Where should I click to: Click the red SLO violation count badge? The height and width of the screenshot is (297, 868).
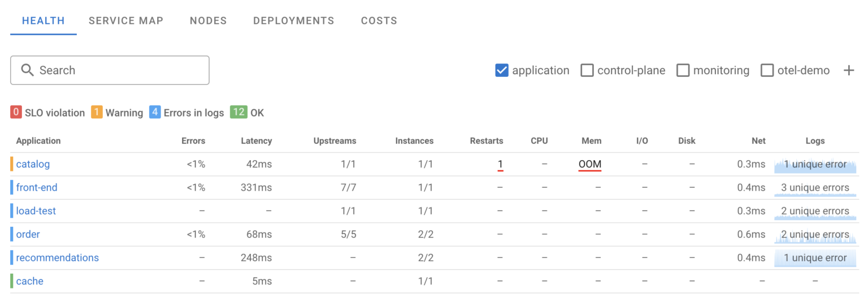pyautogui.click(x=16, y=112)
